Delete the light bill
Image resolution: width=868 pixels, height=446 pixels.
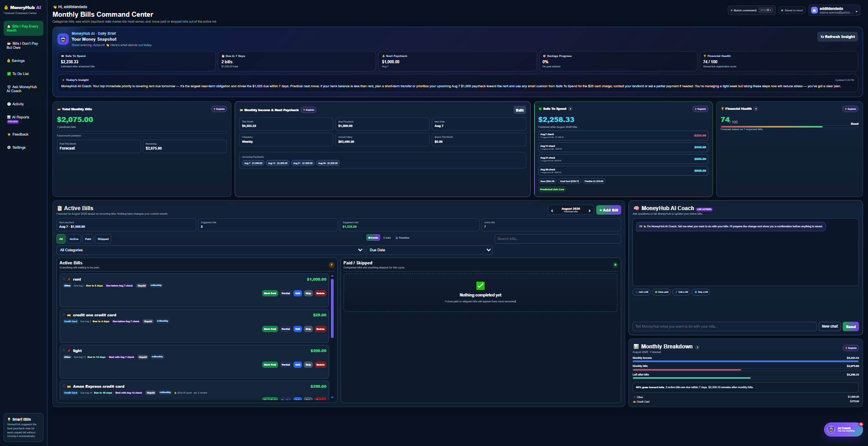pyautogui.click(x=321, y=365)
